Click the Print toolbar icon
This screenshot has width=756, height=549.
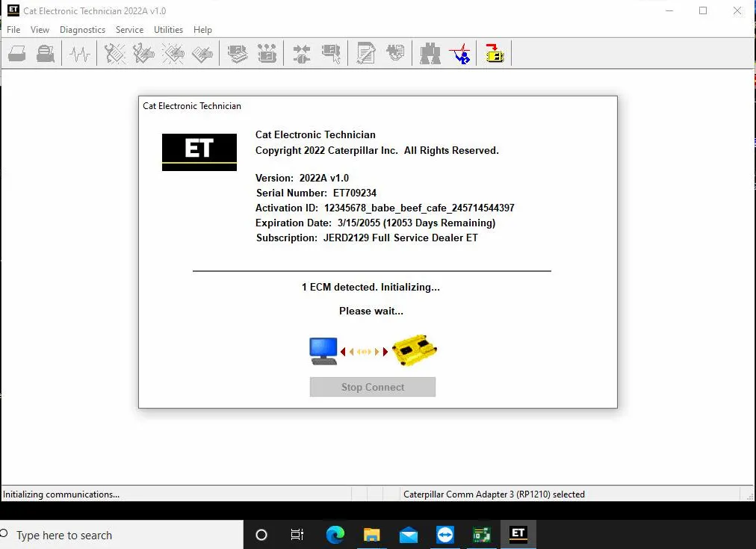pos(17,54)
